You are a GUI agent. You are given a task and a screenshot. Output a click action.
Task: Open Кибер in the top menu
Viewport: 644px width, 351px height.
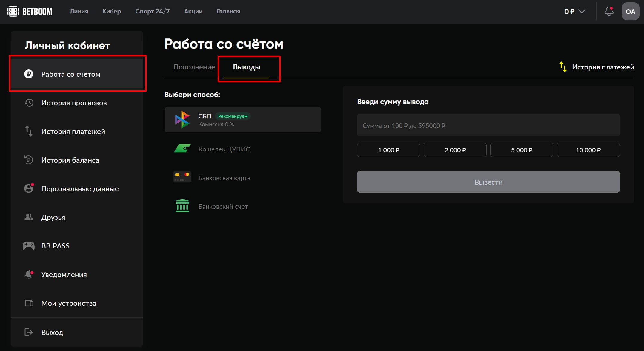point(112,11)
